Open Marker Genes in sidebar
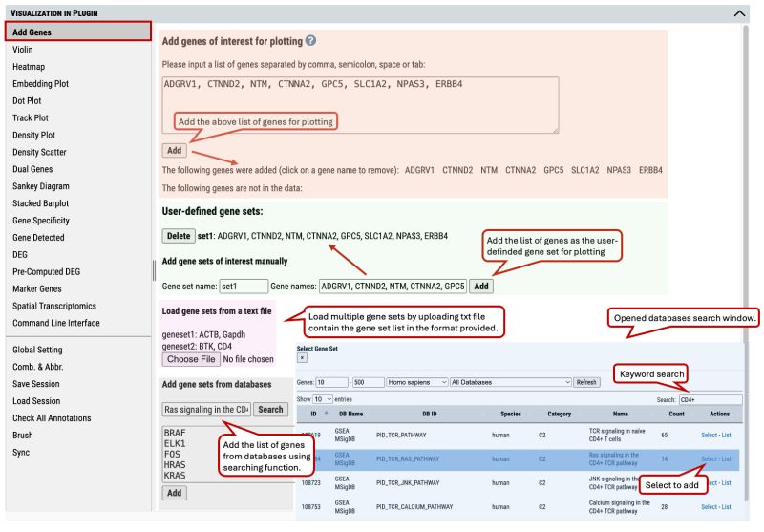Image resolution: width=764 pixels, height=532 pixels. pyautogui.click(x=37, y=288)
